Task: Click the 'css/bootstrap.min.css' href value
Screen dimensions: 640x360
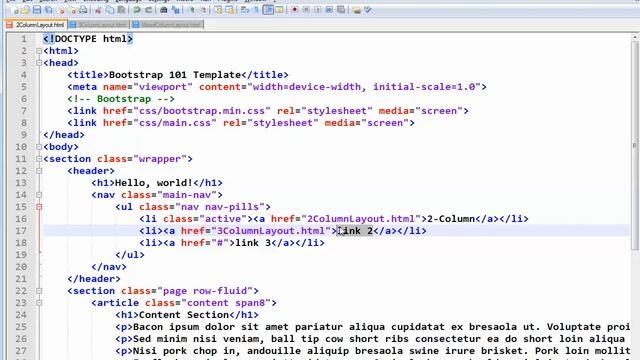Action: point(202,111)
